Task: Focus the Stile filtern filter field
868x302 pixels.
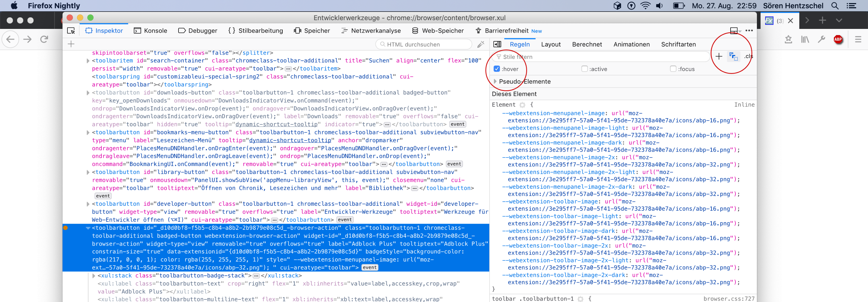Action: point(602,57)
